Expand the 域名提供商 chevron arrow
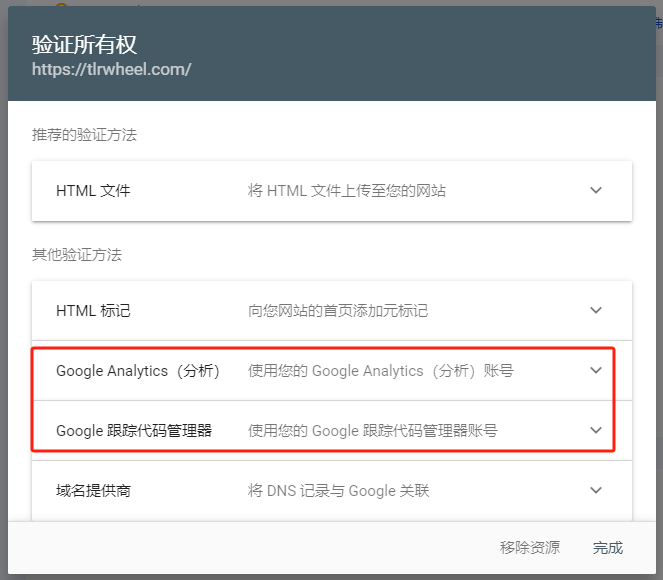Image resolution: width=663 pixels, height=580 pixels. (x=596, y=490)
